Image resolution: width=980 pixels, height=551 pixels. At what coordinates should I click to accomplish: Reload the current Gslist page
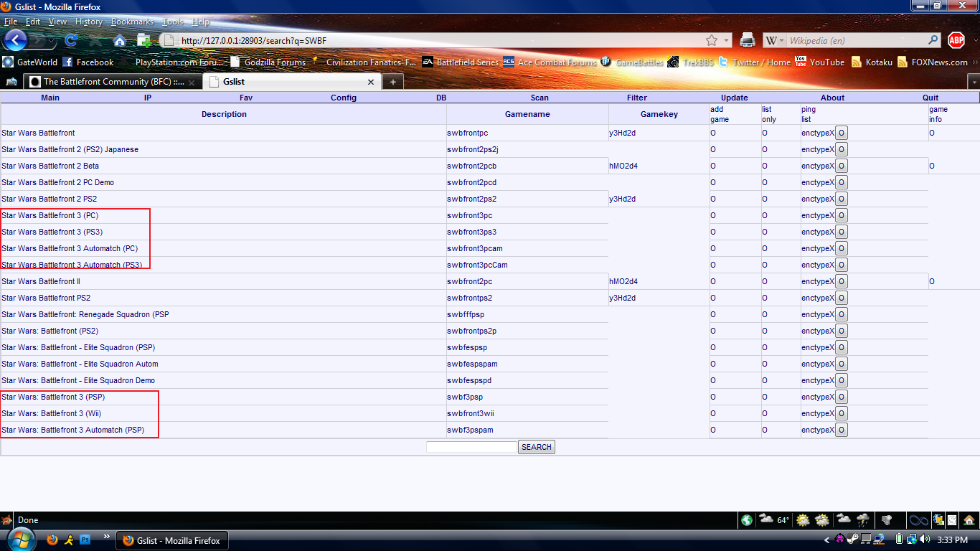70,40
